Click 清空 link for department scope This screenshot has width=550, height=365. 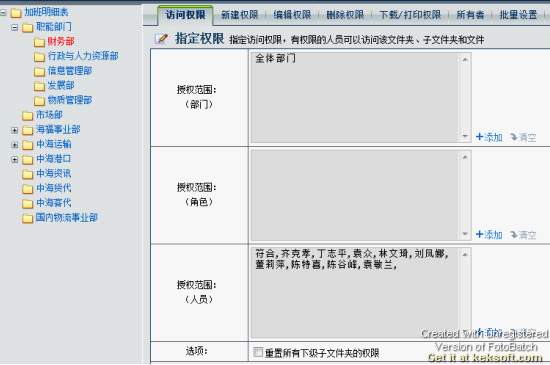coord(523,137)
